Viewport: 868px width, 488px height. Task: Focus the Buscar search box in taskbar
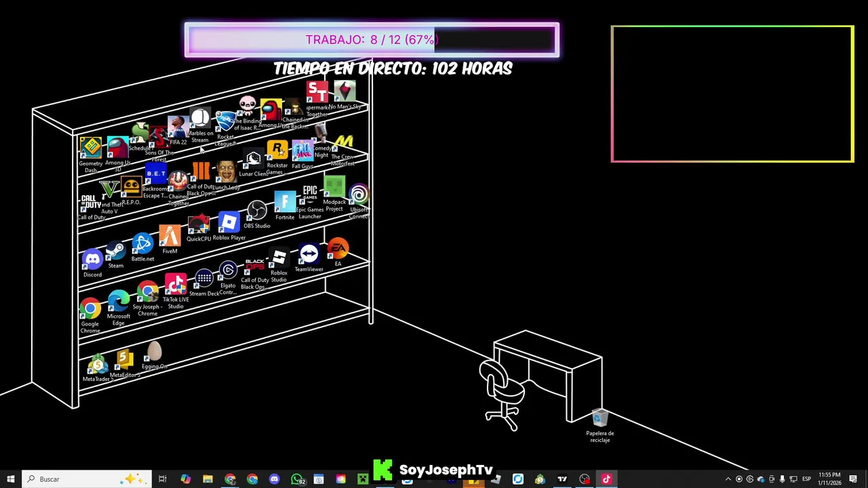pos(85,479)
